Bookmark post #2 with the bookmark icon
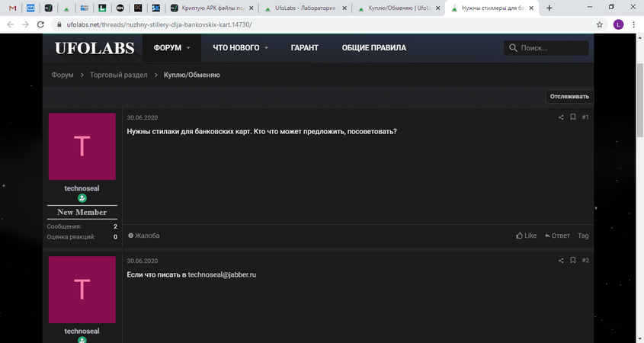644x343 pixels. pyautogui.click(x=572, y=261)
